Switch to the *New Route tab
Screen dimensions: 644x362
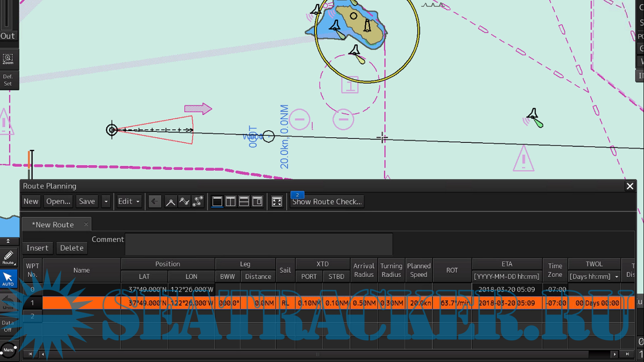point(53,225)
